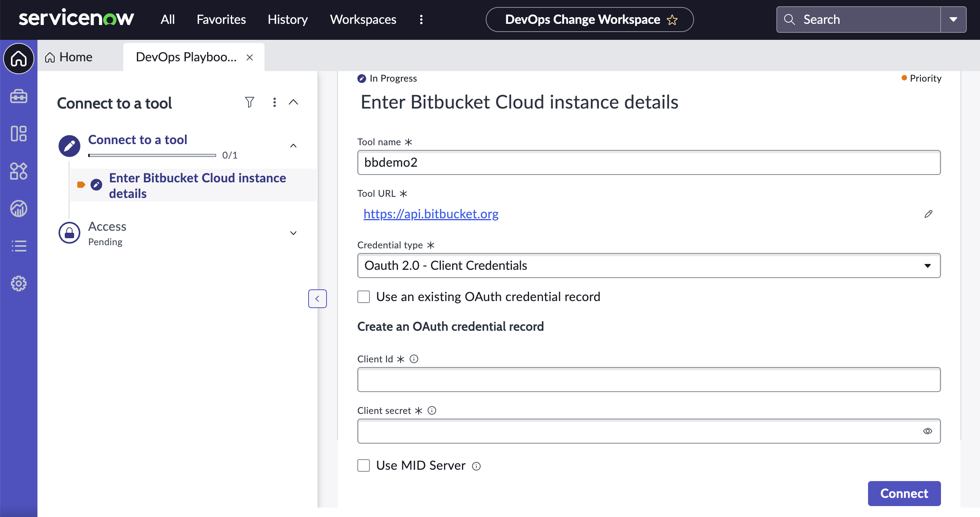980x517 pixels.
Task: Click the orange flag on Bitbucket step
Action: click(81, 185)
